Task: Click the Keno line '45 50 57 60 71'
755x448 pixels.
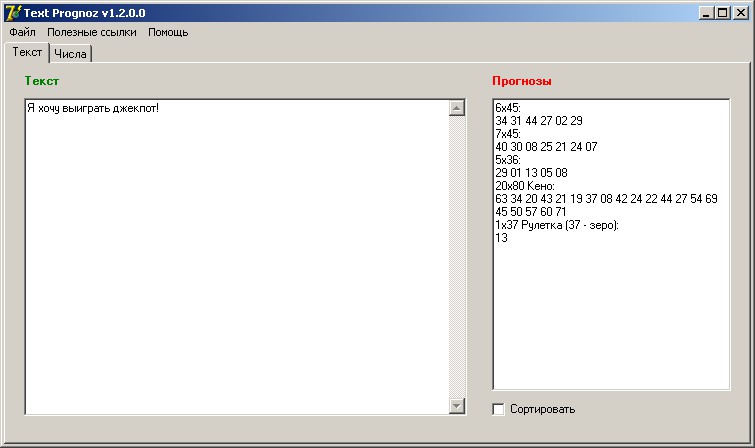Action: (x=531, y=212)
